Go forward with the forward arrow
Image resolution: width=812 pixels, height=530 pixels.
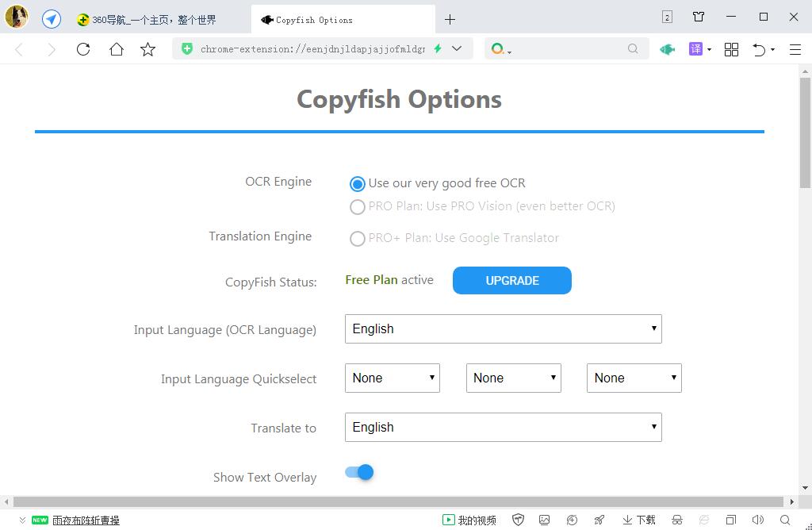(x=51, y=50)
